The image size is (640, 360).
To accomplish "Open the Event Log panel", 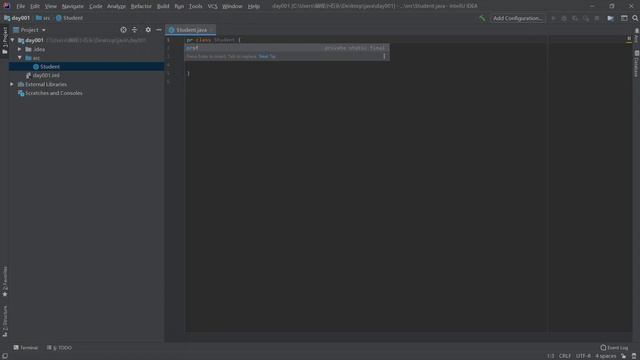I will coord(614,348).
